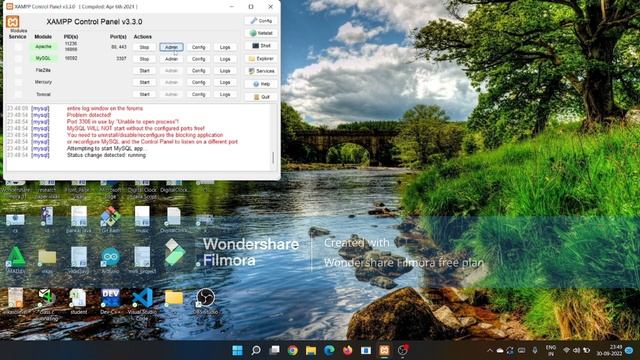Toggle the Mercury service checkbox
The image size is (640, 360).
[18, 82]
